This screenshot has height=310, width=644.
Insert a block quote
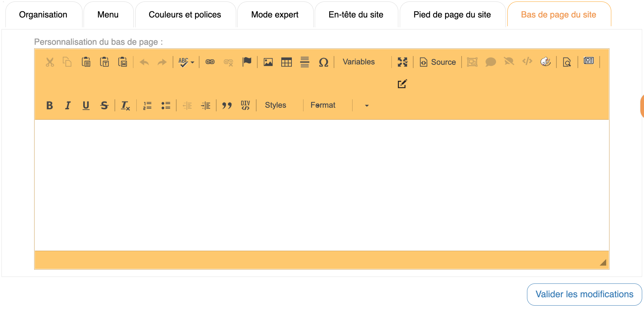pos(227,106)
